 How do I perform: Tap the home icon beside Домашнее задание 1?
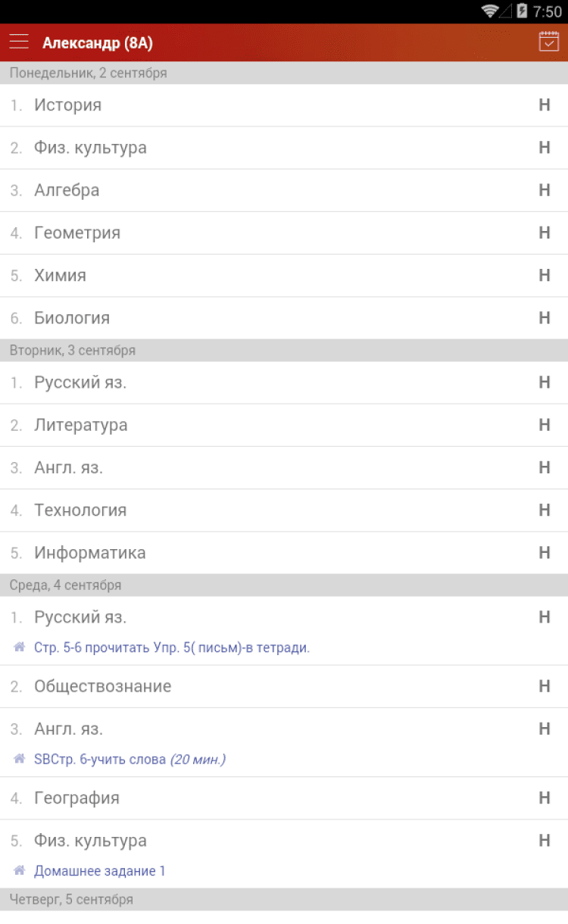tap(20, 871)
